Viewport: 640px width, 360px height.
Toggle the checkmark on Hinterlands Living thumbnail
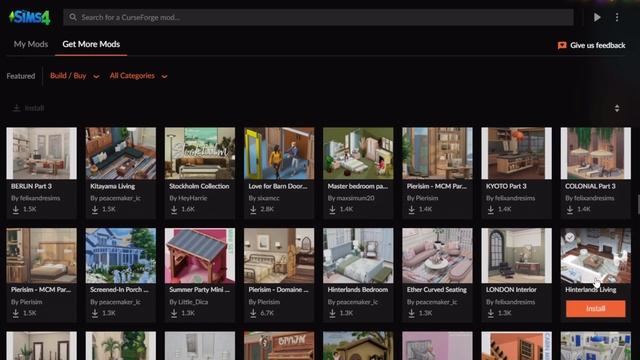569,237
